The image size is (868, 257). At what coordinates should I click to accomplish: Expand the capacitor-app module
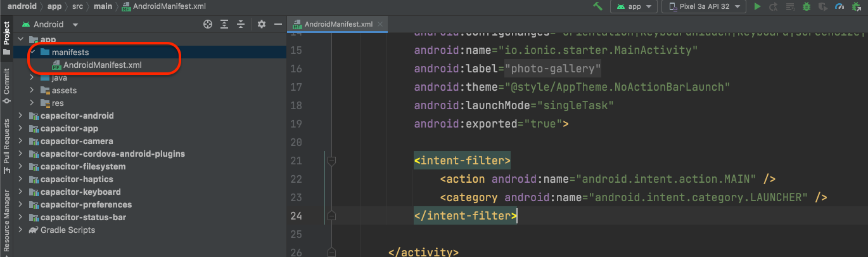click(20, 128)
